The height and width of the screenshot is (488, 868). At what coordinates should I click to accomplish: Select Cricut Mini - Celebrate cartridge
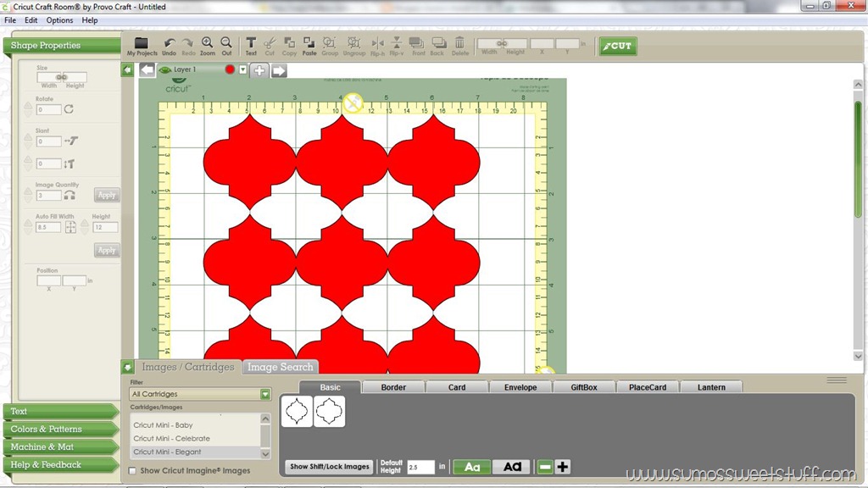click(x=171, y=438)
